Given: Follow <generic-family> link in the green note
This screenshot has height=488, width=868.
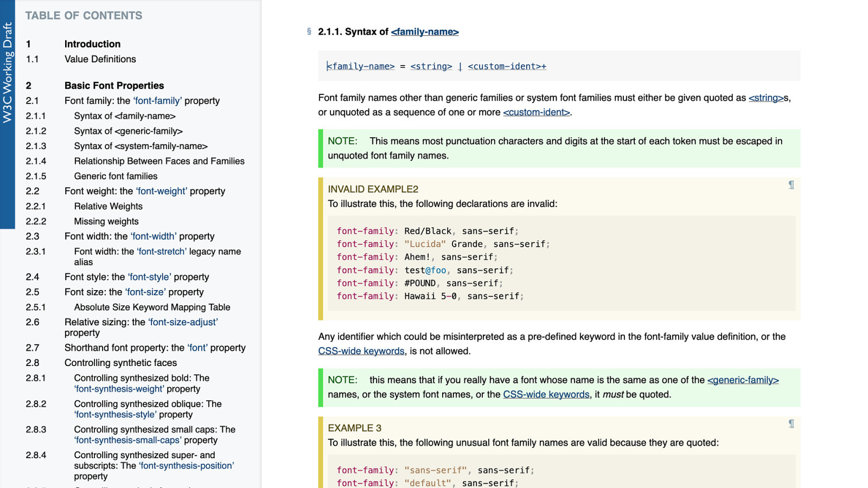Looking at the screenshot, I should click(743, 380).
